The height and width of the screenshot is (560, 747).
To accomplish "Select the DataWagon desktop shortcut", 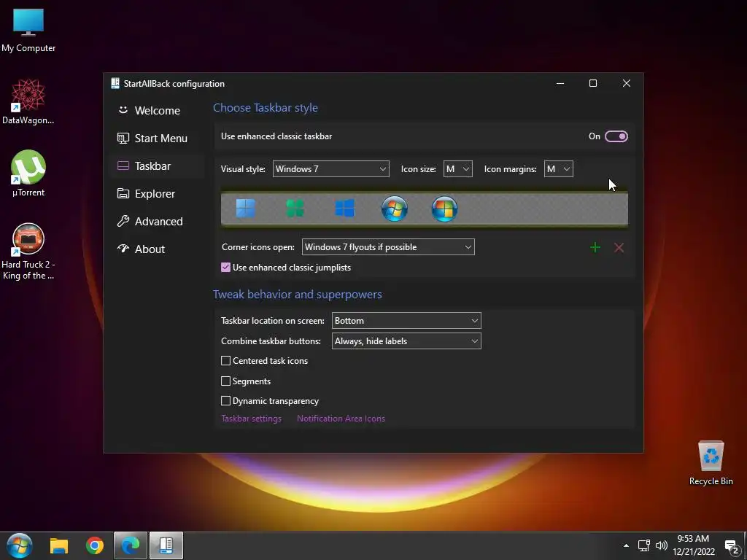I will pos(28,102).
